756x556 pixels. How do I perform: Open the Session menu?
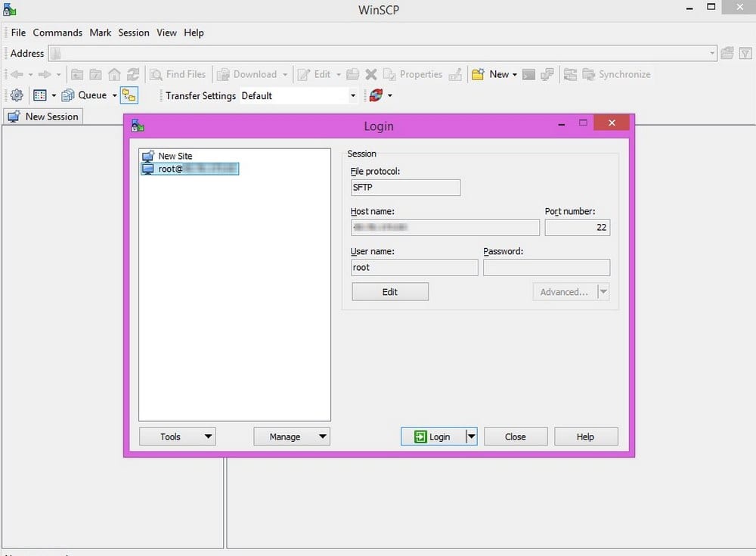(x=134, y=33)
